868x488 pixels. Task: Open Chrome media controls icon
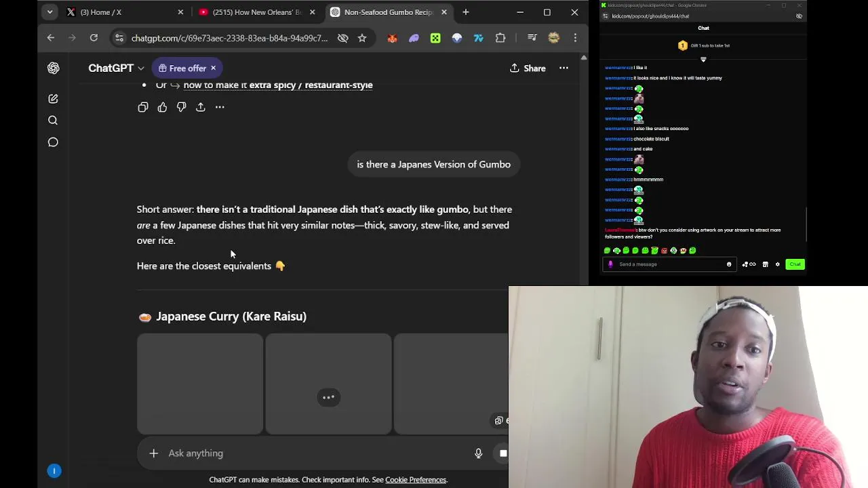[532, 39]
